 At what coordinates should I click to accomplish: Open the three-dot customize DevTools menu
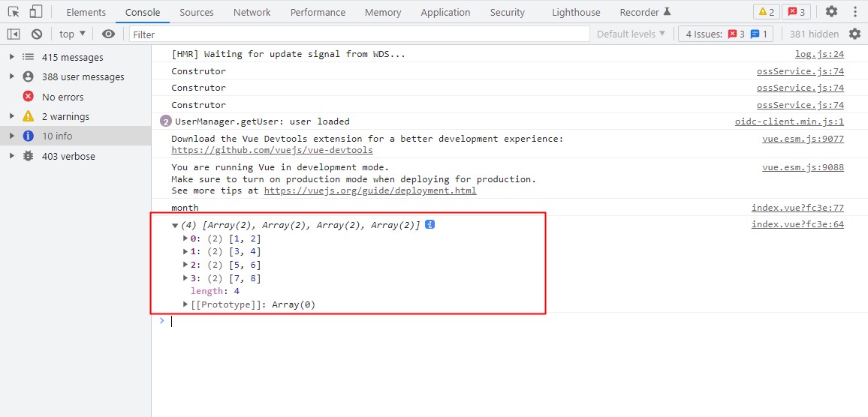(855, 11)
